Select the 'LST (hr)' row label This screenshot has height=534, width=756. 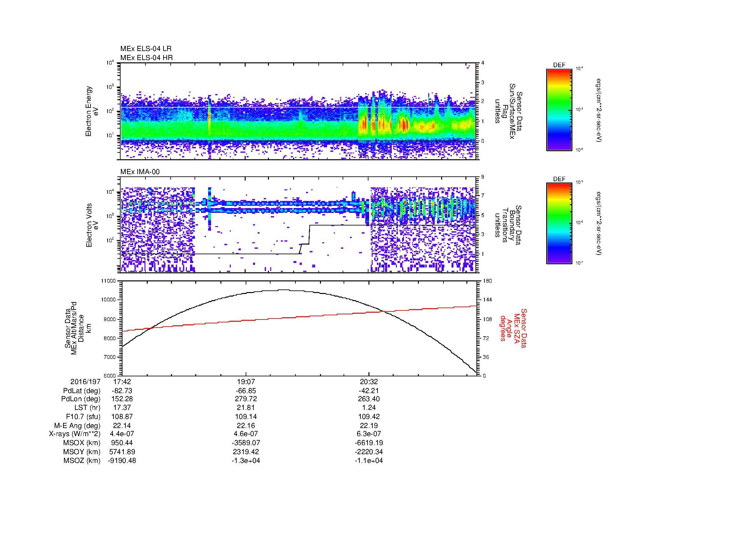coord(87,408)
